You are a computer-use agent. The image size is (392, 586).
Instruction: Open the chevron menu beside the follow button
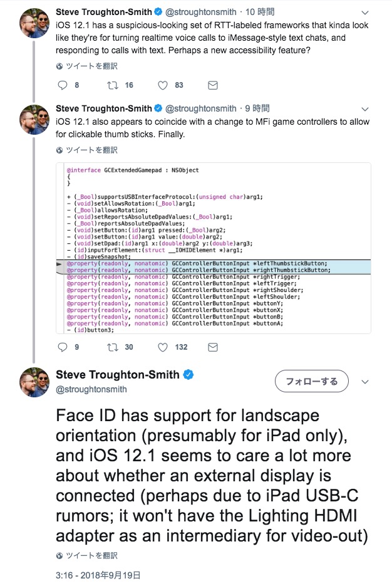366,382
